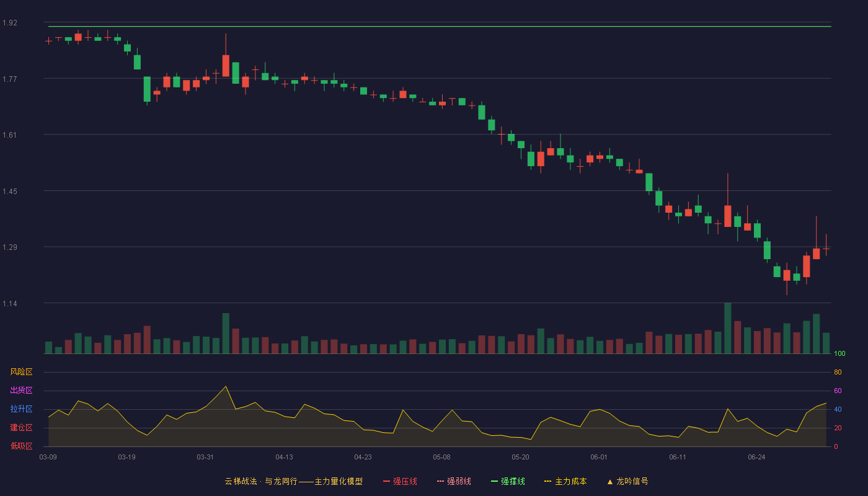Image resolution: width=868 pixels, height=496 pixels.
Task: Toggle the 强压线 legend item
Action: coord(400,481)
